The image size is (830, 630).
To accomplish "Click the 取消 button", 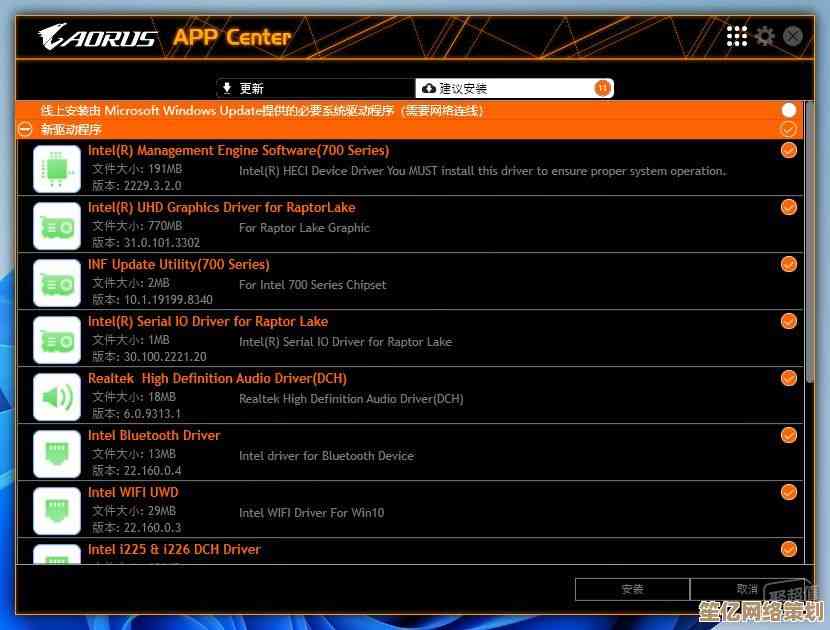I will [747, 589].
